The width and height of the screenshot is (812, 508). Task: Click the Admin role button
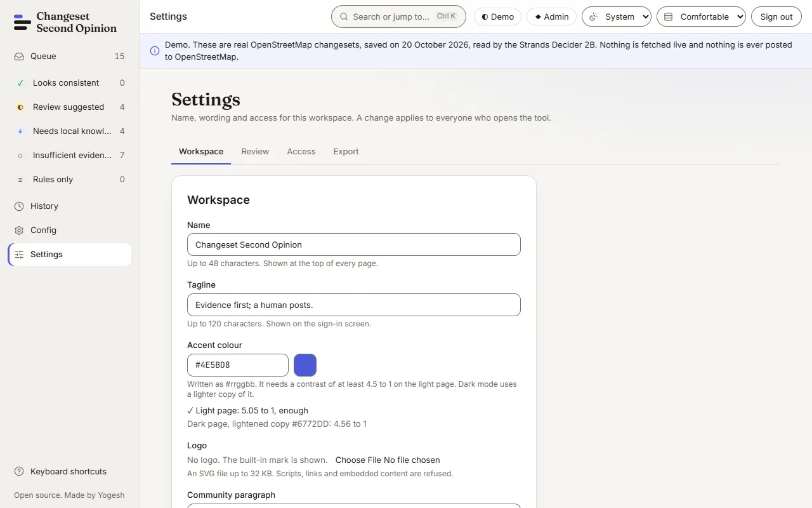[x=551, y=17]
